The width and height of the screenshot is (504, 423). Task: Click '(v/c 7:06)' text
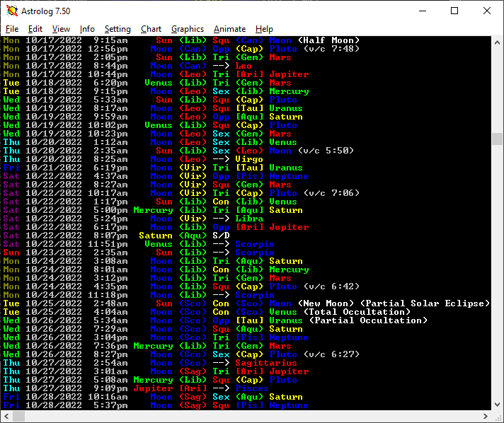331,193
